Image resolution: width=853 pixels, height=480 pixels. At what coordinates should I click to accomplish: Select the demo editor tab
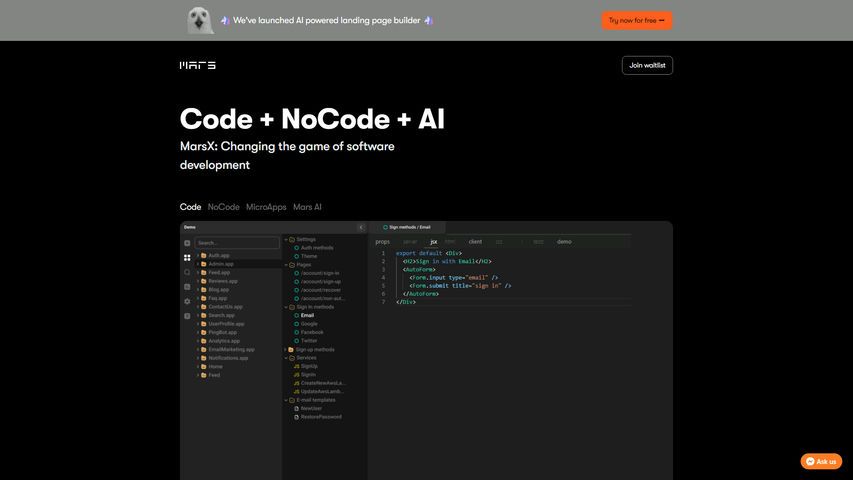[x=564, y=242]
